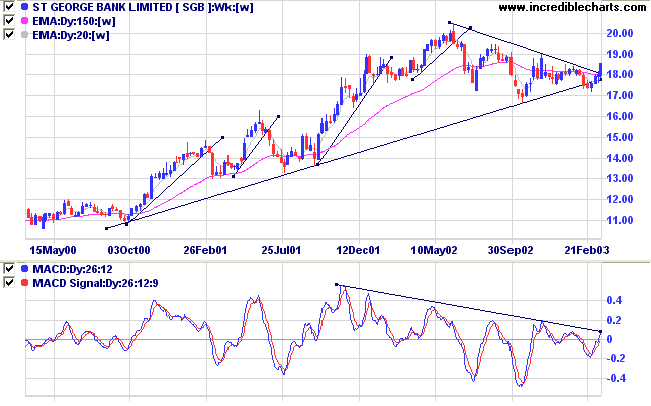Click the ST GEORGE BANK LIMITED [ SGB ] title

point(143,7)
